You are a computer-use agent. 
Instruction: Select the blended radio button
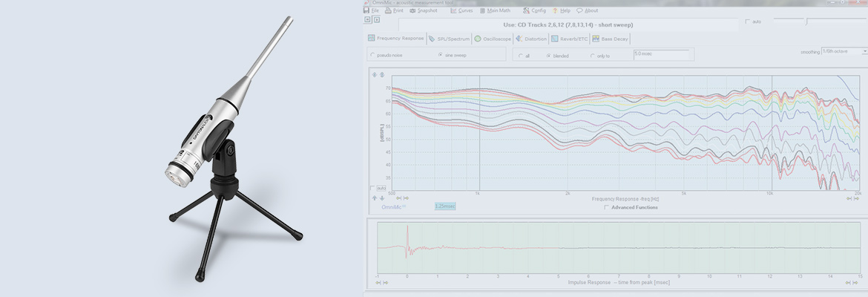click(548, 56)
